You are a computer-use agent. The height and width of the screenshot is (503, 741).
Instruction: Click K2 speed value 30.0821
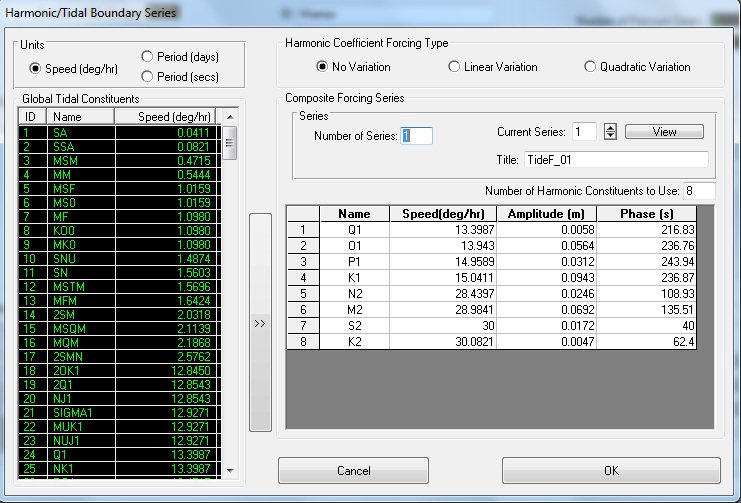point(443,342)
